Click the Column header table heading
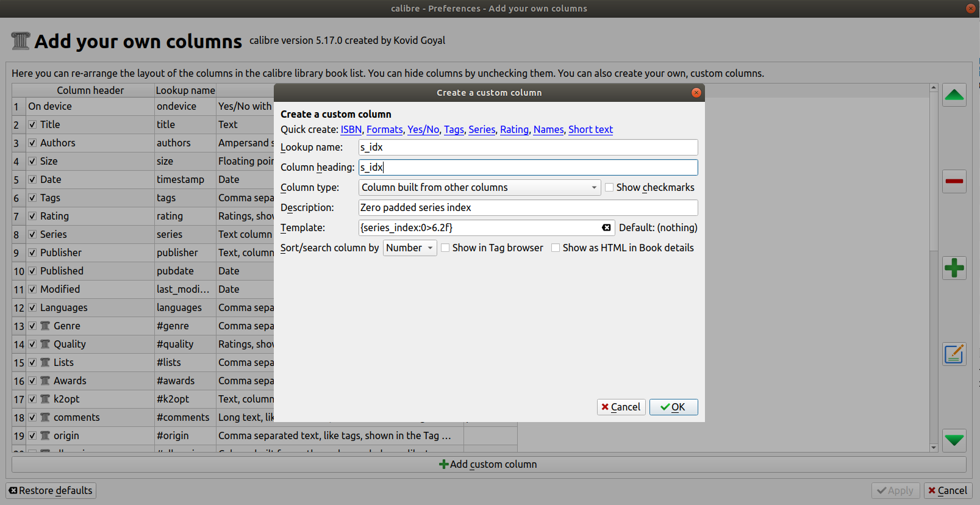The height and width of the screenshot is (505, 980). (90, 90)
